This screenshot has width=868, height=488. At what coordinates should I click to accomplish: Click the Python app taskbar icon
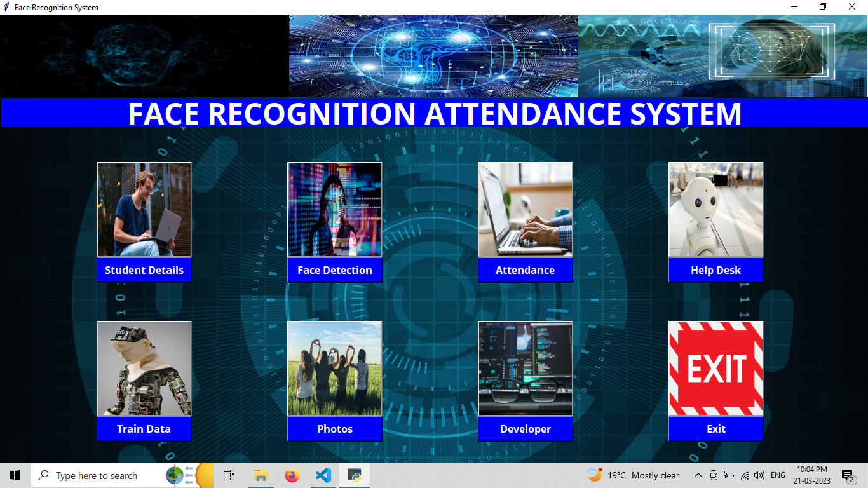click(x=354, y=475)
